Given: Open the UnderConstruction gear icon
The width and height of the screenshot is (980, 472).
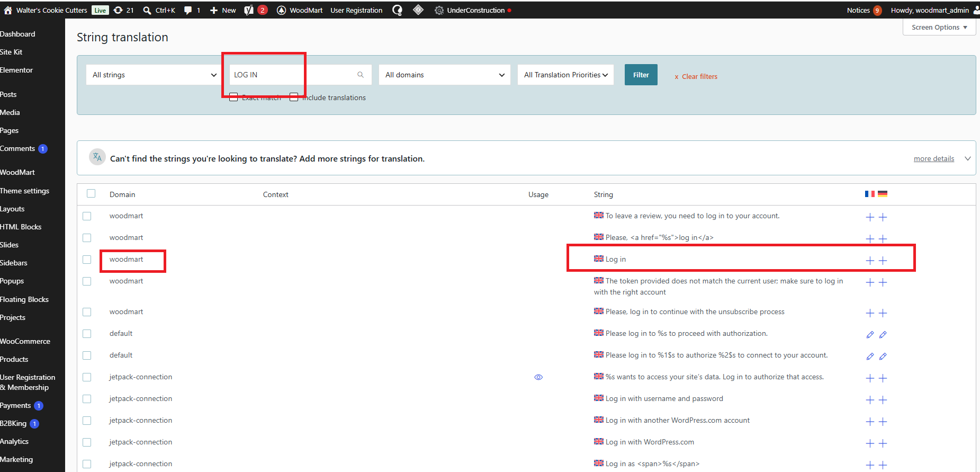Looking at the screenshot, I should pos(439,10).
